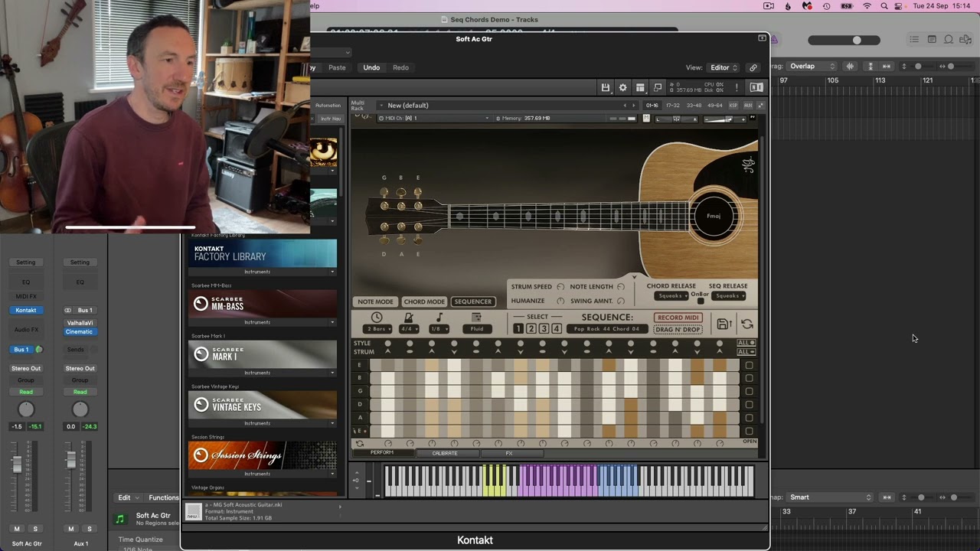The height and width of the screenshot is (551, 980).
Task: Click the Kontakt minimize view icon
Action: [x=658, y=88]
